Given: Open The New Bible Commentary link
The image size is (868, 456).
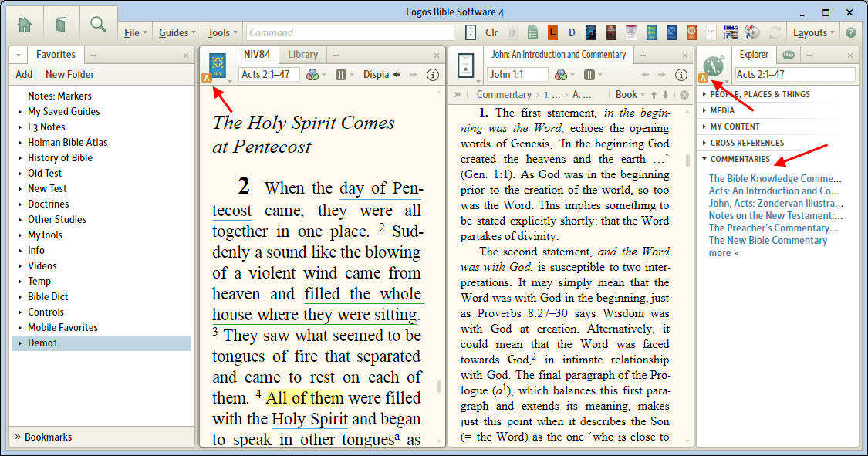Looking at the screenshot, I should point(768,240).
